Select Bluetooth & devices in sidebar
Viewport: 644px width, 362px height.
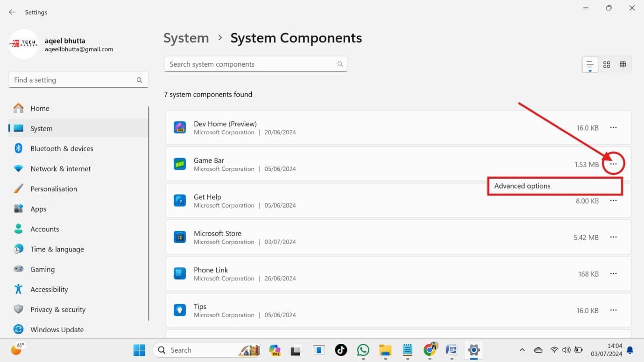62,148
